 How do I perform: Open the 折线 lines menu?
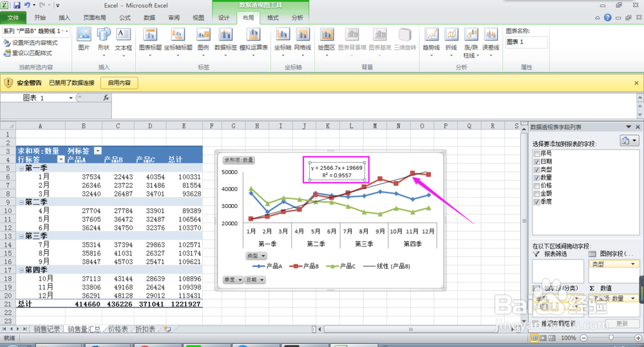(451, 42)
